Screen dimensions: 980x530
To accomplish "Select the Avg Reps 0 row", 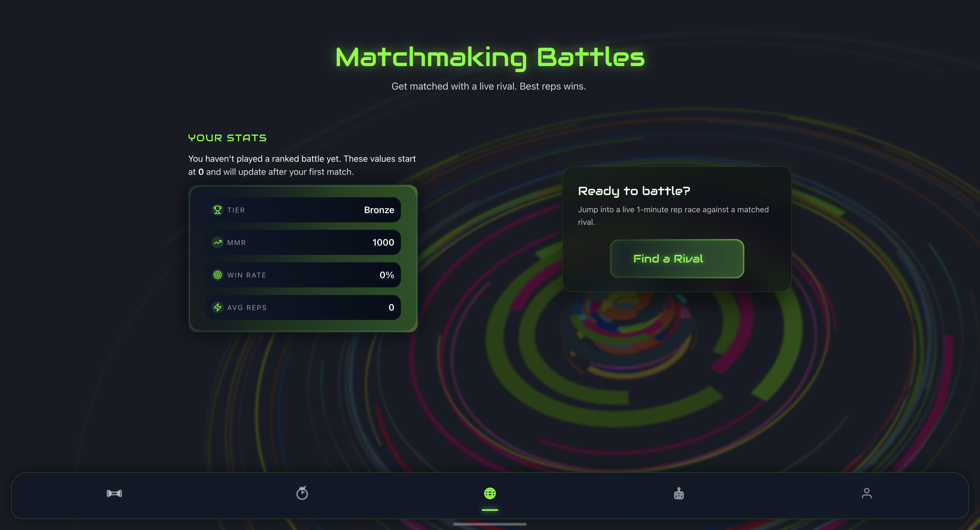I will (x=303, y=307).
